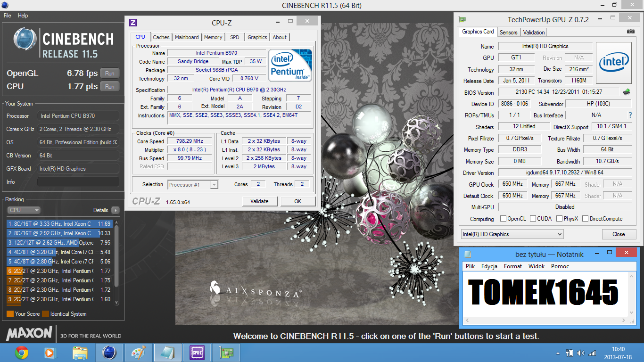Click CPU-Z Validate button
The width and height of the screenshot is (644, 362).
(x=259, y=201)
